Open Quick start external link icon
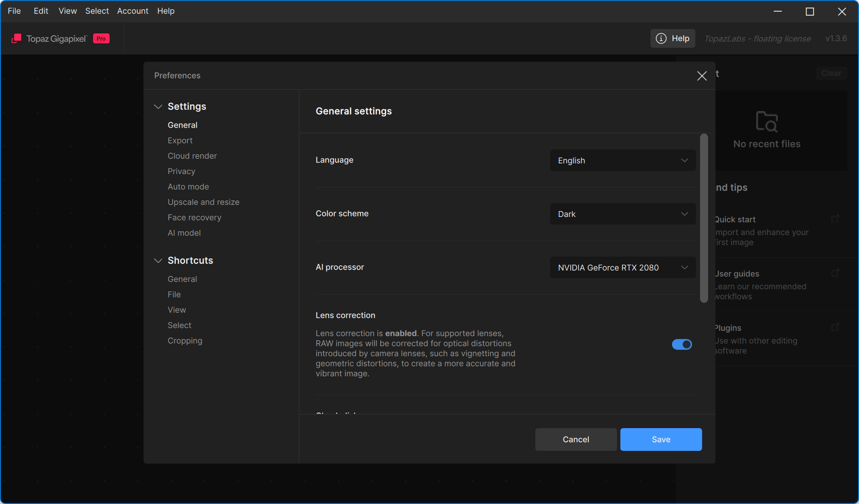Screen dimensions: 859x504 click(x=835, y=219)
